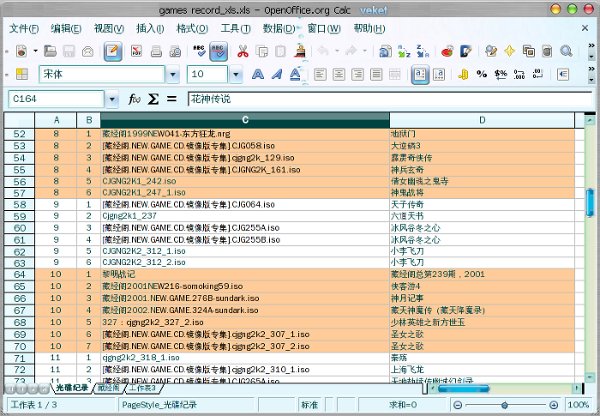Open the 格式(O) menu
Viewport: 600px width, 416px height.
[192, 29]
